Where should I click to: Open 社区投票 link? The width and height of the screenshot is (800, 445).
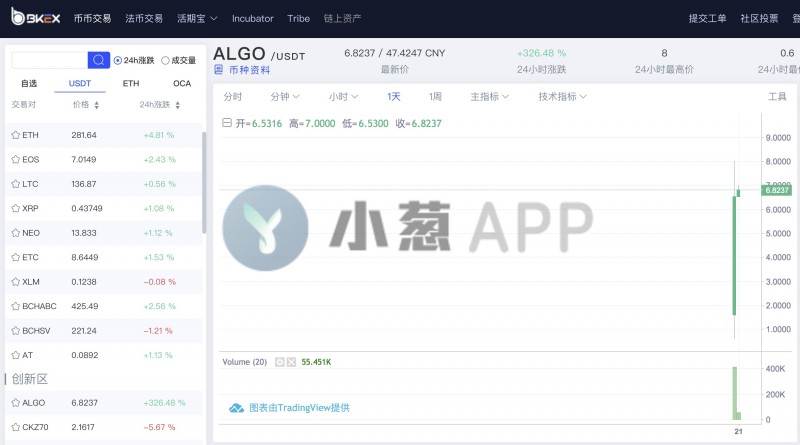(759, 19)
